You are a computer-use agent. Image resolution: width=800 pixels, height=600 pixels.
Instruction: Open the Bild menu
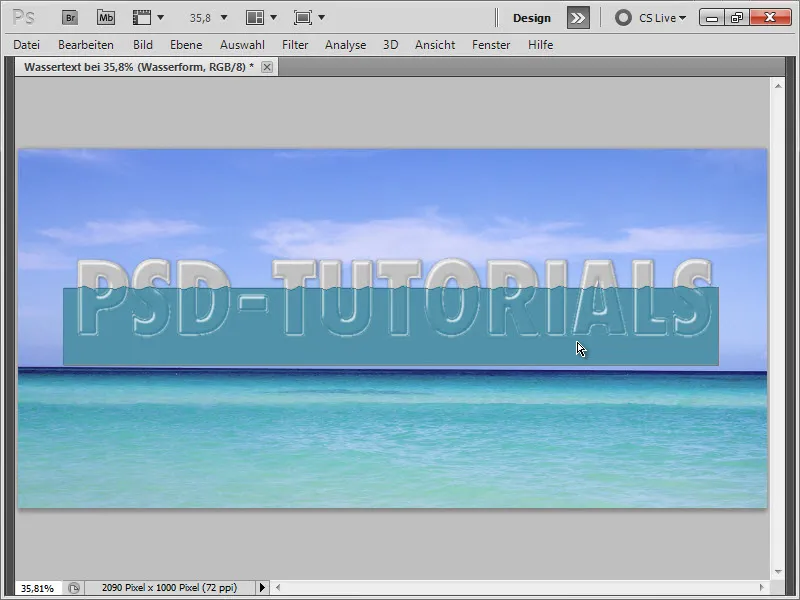click(x=143, y=45)
